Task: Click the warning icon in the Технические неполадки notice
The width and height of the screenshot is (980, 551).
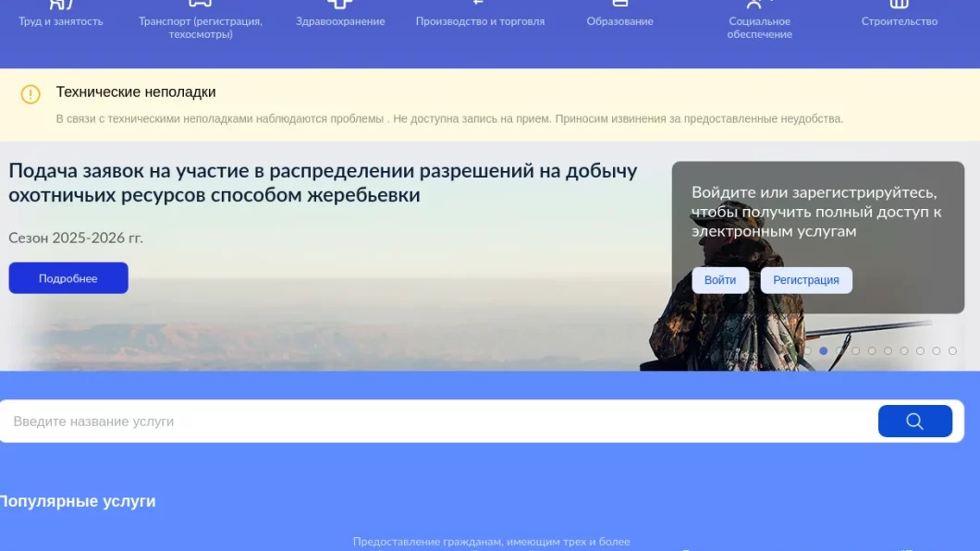Action: 31,94
